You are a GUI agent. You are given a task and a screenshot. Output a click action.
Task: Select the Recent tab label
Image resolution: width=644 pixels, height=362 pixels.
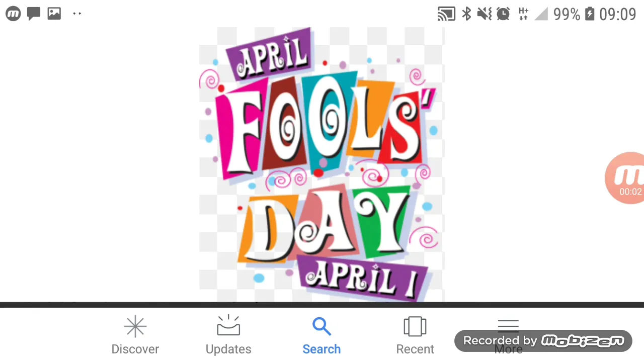click(415, 349)
